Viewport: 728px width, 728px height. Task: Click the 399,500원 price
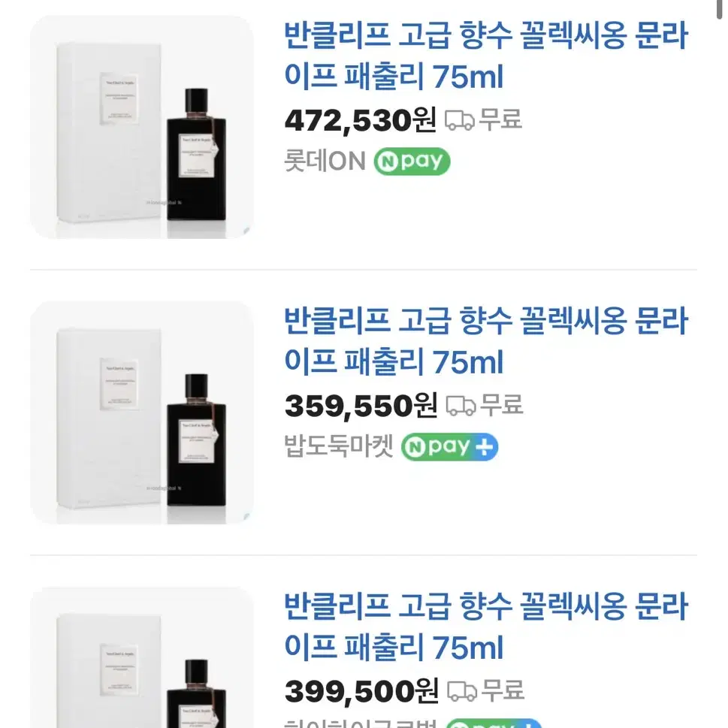[x=361, y=691]
